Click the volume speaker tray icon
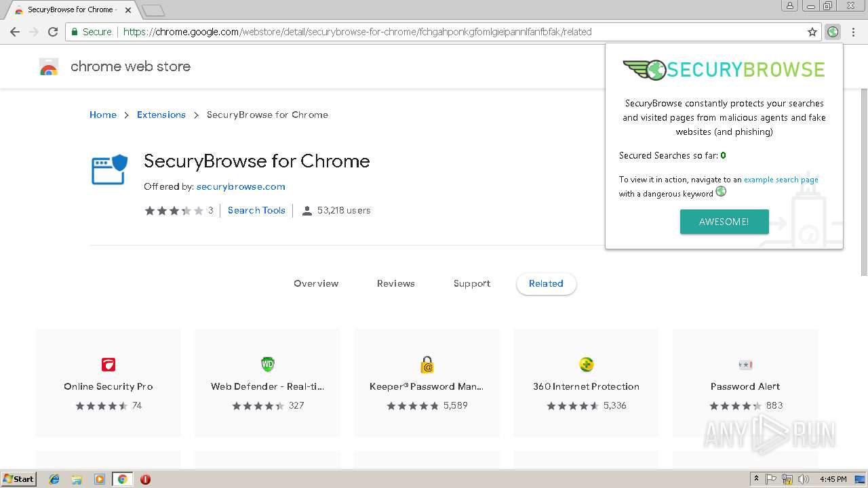Viewport: 868px width, 488px height. [x=803, y=479]
